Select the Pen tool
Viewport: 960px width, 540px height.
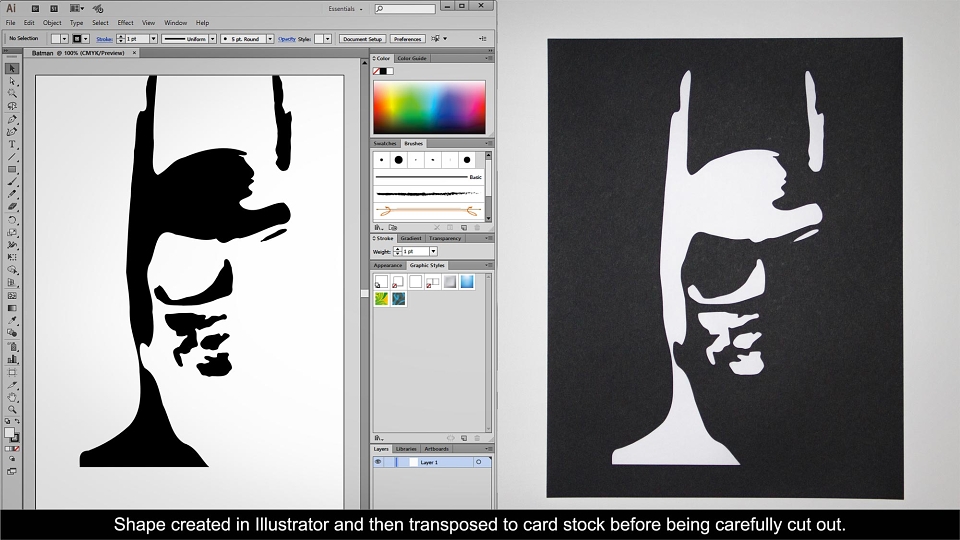click(12, 119)
